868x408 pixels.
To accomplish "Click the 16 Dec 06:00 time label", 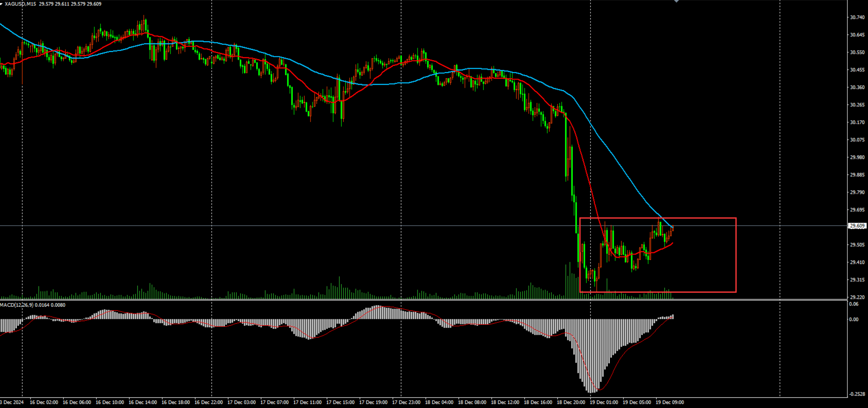I will (x=77, y=402).
